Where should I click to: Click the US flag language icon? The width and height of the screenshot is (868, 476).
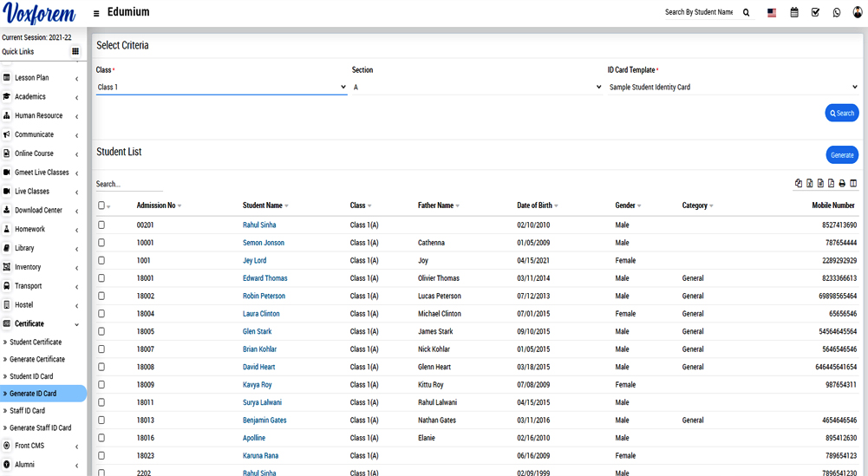point(772,13)
